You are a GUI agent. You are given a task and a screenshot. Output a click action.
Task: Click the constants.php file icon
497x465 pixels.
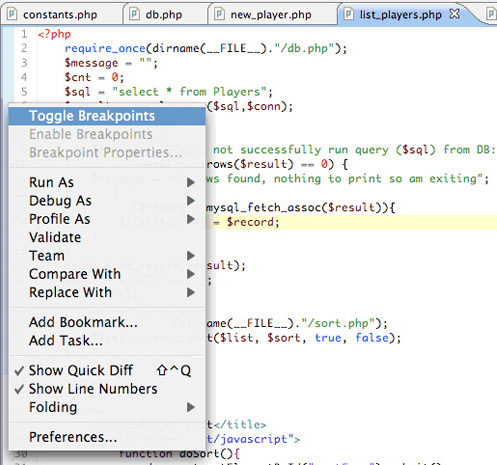pyautogui.click(x=12, y=14)
